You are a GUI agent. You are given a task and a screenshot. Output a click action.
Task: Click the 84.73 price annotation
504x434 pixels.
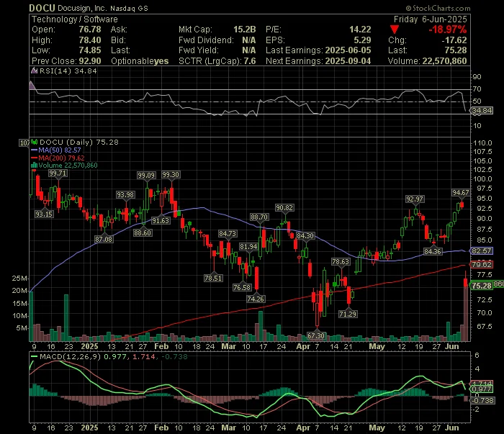[x=228, y=233]
